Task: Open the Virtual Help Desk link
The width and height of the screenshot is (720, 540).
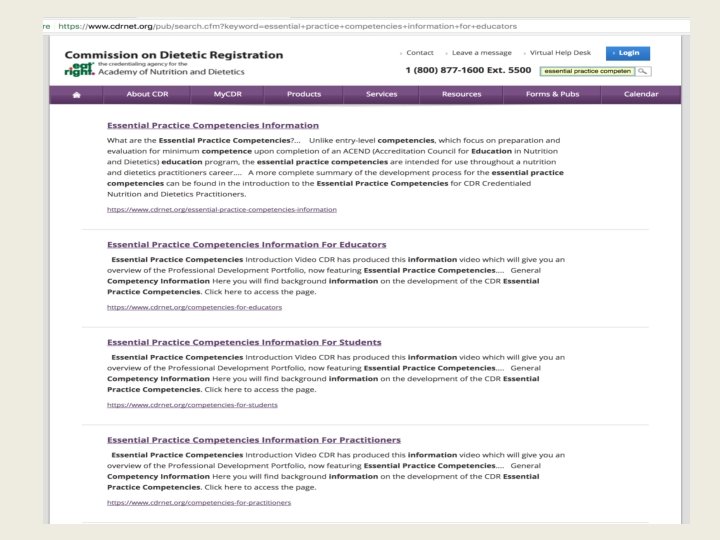Action: pos(560,53)
